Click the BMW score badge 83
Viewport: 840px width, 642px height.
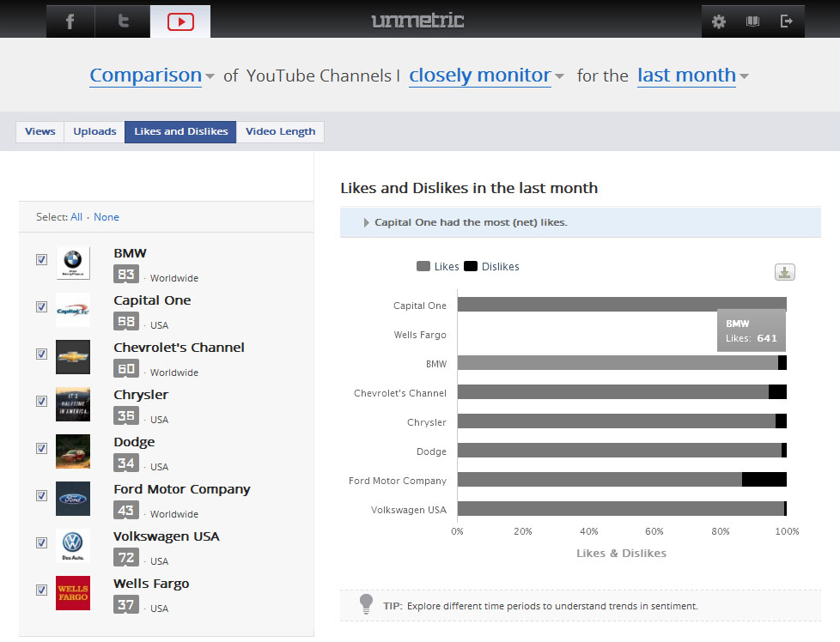tap(126, 274)
